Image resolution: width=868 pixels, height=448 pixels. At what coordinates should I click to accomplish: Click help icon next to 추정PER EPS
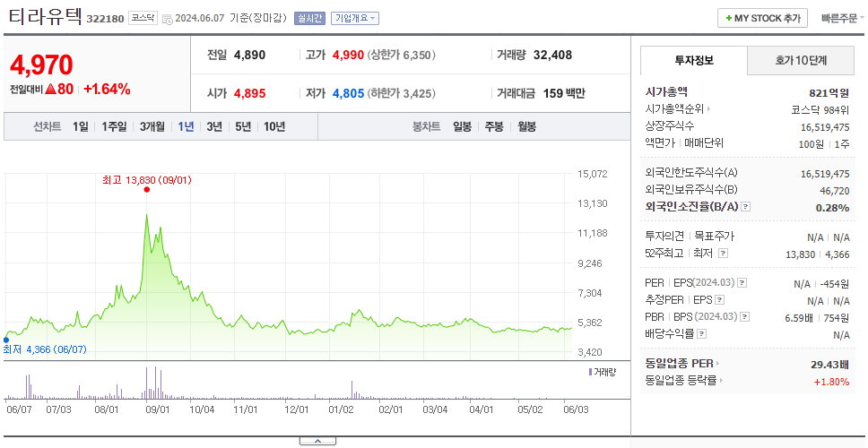[x=720, y=300]
